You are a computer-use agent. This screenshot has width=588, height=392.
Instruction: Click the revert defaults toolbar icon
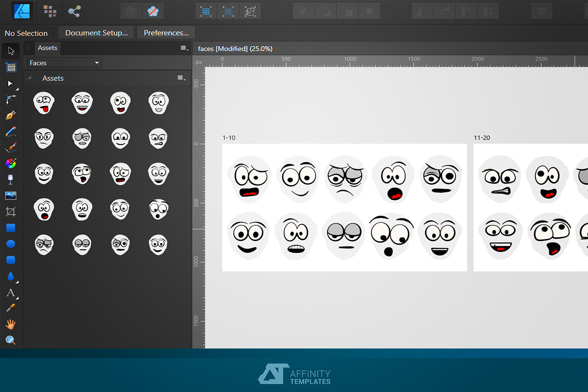coord(152,11)
